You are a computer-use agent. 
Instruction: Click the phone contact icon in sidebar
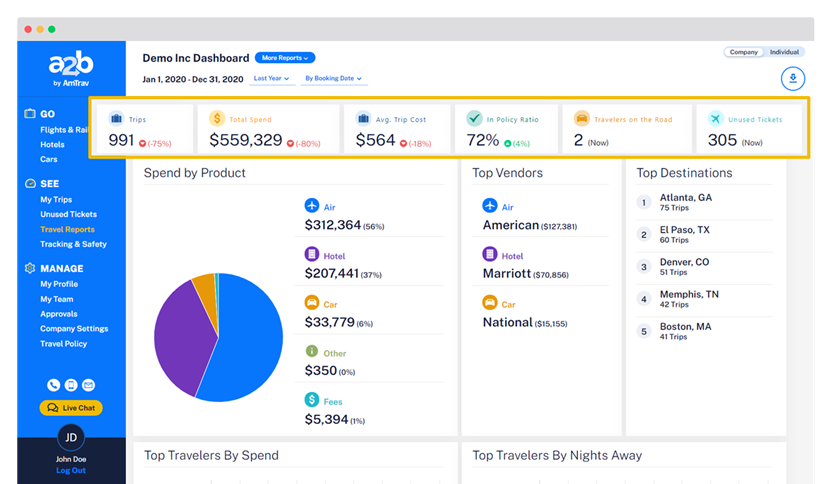tap(54, 385)
